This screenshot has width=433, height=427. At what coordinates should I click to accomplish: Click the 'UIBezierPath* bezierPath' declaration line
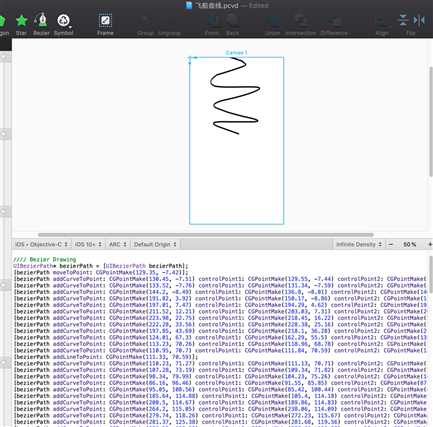coord(101,266)
